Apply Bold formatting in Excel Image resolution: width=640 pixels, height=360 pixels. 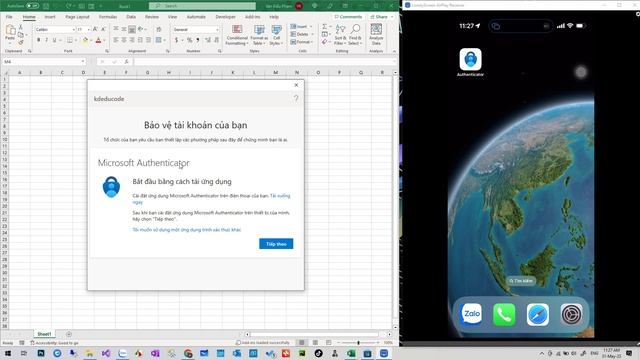38,40
